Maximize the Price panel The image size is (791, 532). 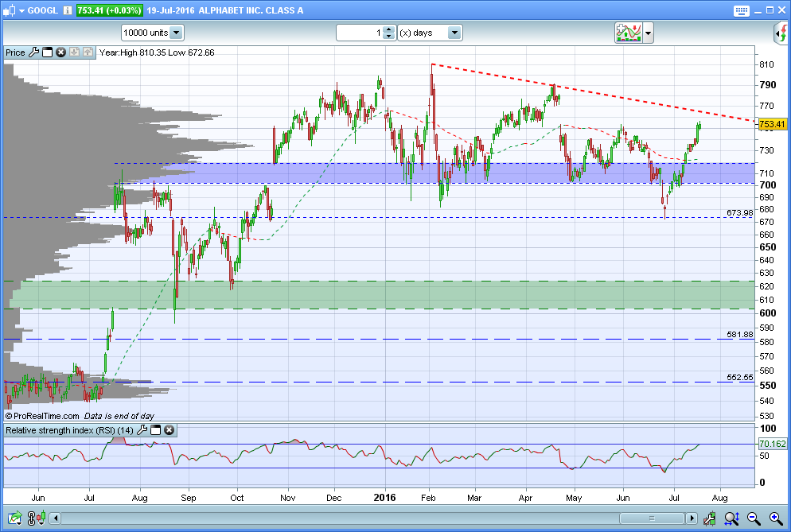48,52
